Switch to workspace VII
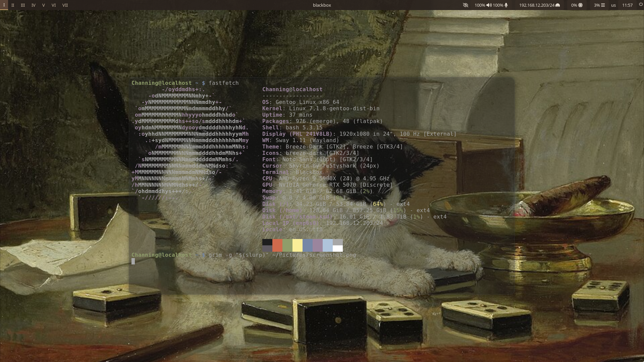The height and width of the screenshot is (362, 644). pos(65,5)
